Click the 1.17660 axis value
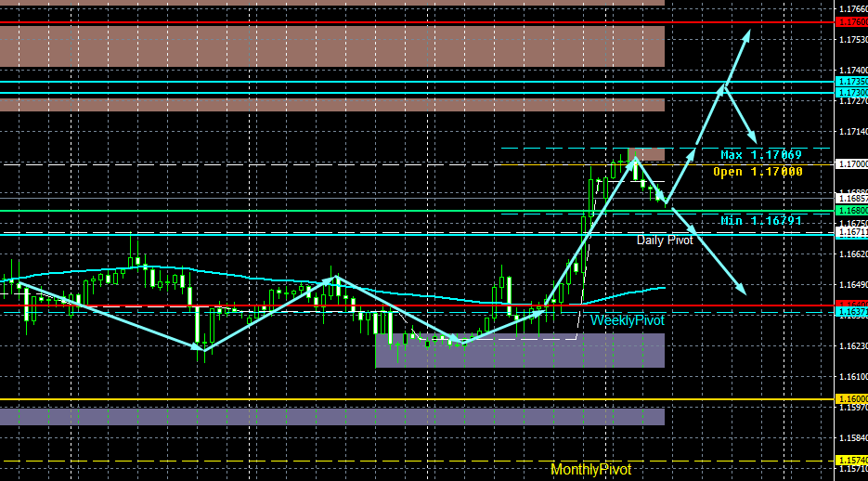 (x=853, y=9)
